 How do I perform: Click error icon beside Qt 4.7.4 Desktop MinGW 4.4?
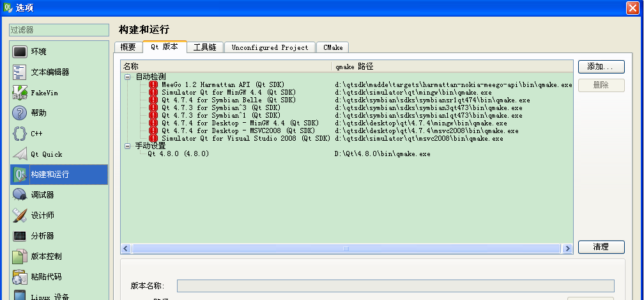pos(153,123)
